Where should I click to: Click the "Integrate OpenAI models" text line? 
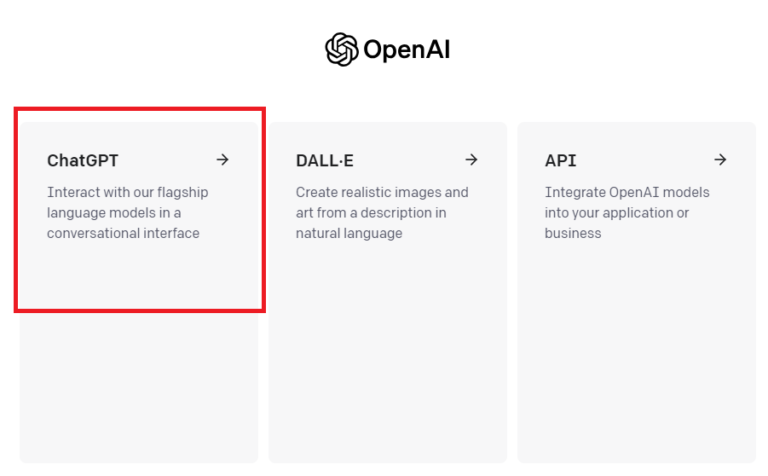coord(625,192)
